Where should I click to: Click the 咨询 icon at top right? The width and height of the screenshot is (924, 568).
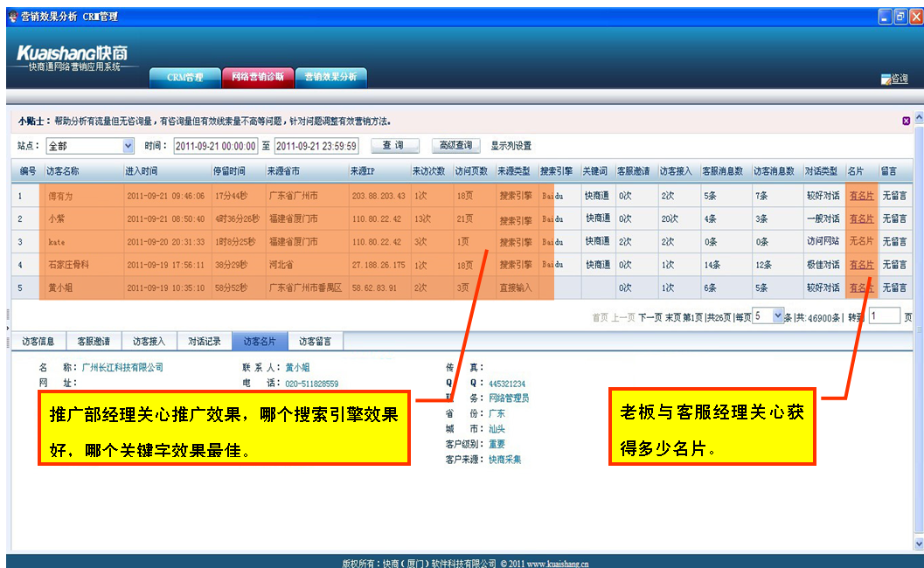click(895, 80)
